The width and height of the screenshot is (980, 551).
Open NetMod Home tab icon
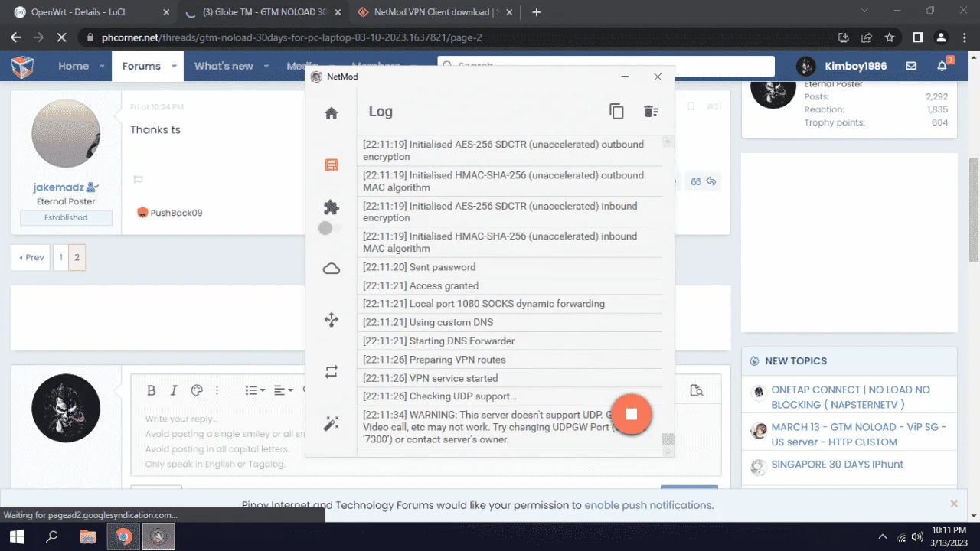click(332, 113)
